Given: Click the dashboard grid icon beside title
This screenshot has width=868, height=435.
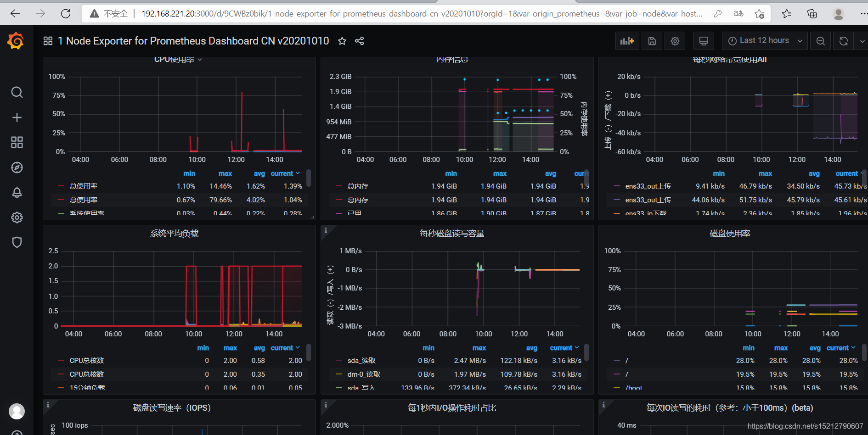Looking at the screenshot, I should point(48,41).
